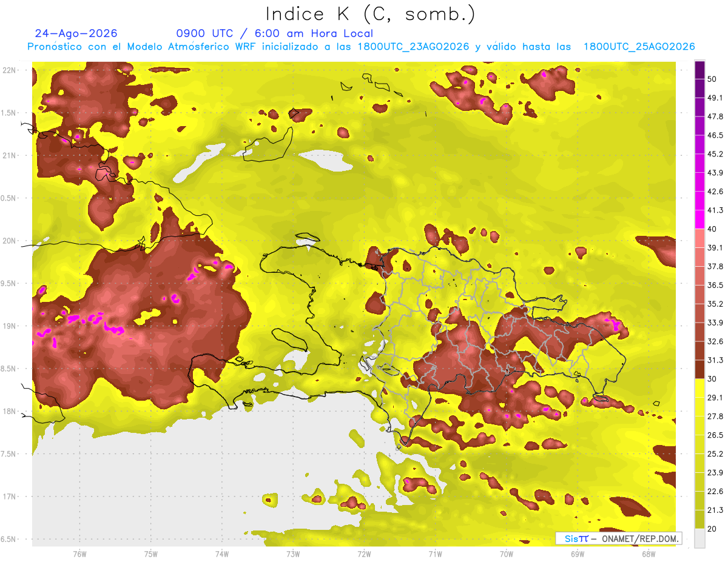Click the "21N" latitude label
This screenshot has height=562, width=728.
point(8,155)
